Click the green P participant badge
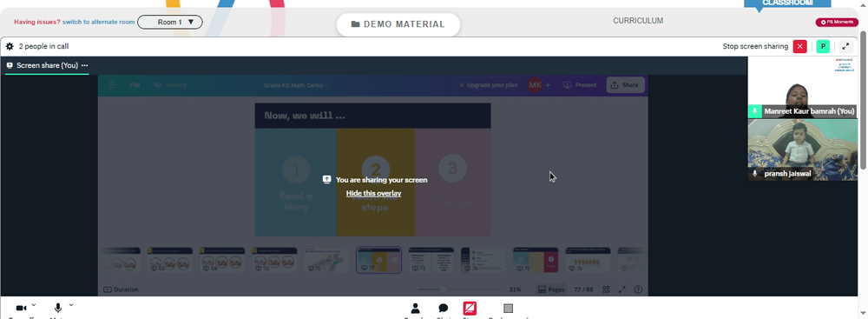This screenshot has width=868, height=319. pos(823,47)
